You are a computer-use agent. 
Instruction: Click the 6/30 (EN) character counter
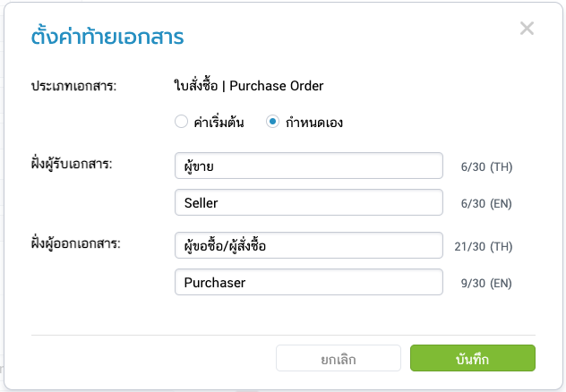pyautogui.click(x=485, y=203)
